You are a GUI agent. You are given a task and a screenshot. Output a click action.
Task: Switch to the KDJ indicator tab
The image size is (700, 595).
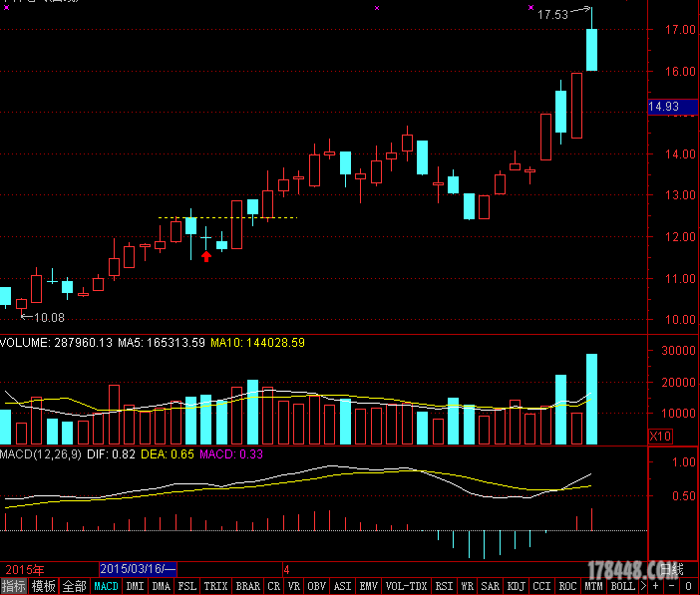(517, 586)
